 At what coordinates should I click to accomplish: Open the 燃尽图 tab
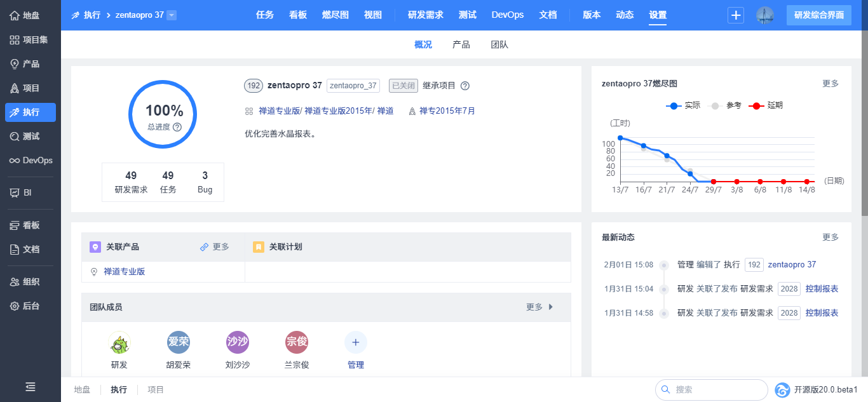coord(336,15)
